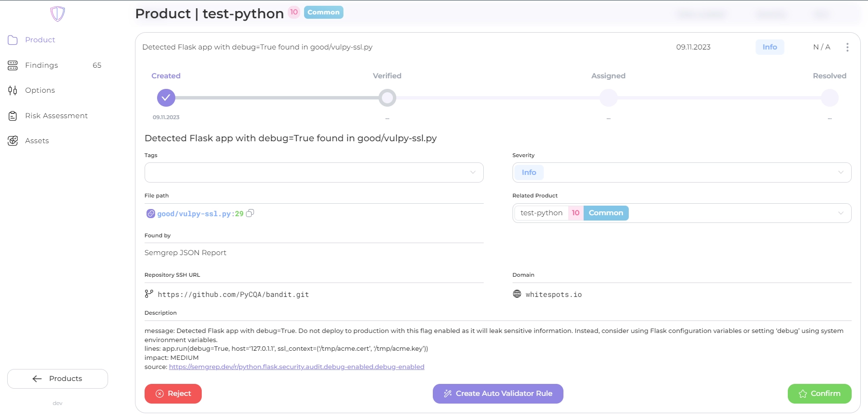
Task: Open the Severity dropdown
Action: [x=840, y=172]
